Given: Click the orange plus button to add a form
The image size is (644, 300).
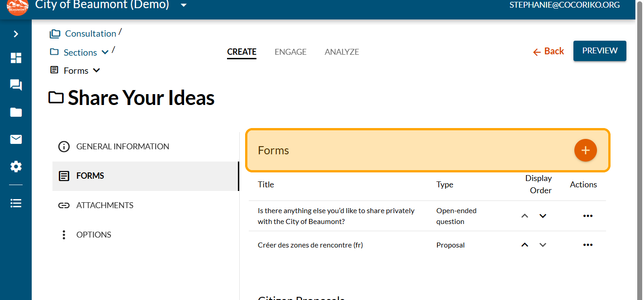Looking at the screenshot, I should pyautogui.click(x=585, y=150).
